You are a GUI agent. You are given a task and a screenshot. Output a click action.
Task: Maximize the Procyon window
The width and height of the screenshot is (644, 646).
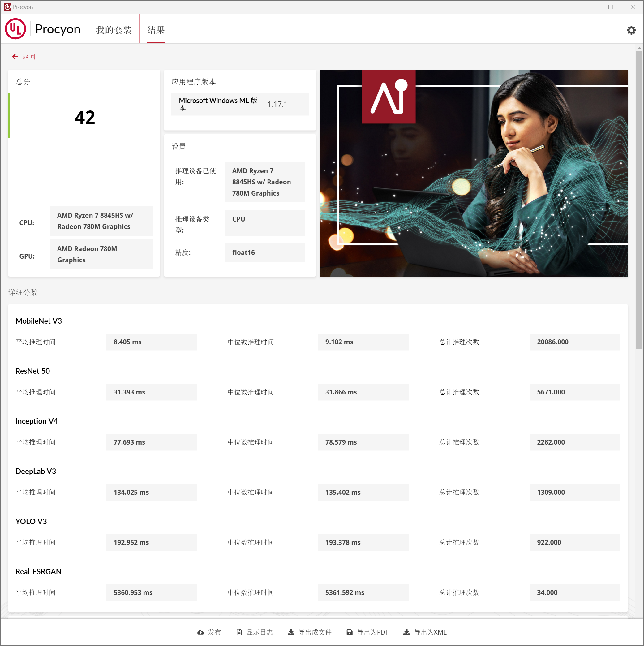(x=611, y=7)
